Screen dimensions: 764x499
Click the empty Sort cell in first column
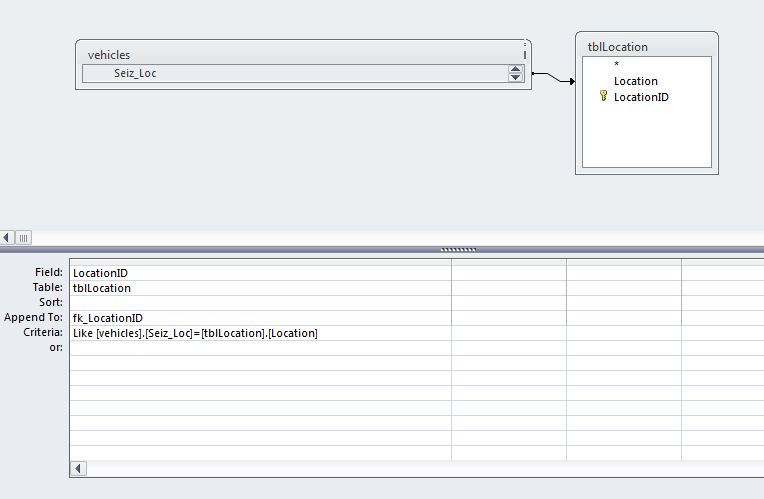point(260,303)
